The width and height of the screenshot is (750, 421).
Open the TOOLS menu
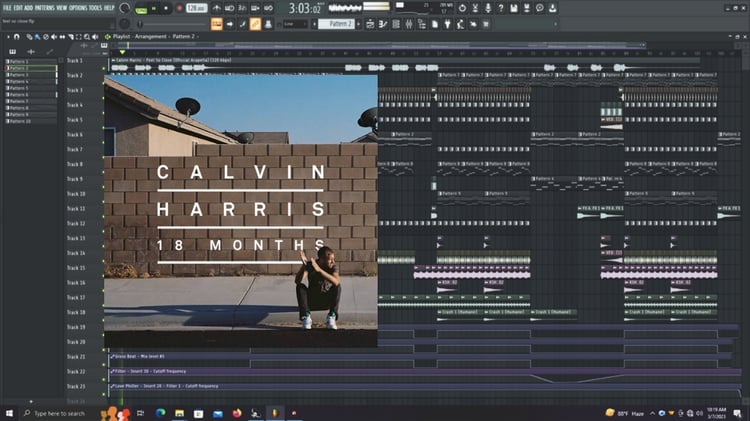[x=95, y=7]
